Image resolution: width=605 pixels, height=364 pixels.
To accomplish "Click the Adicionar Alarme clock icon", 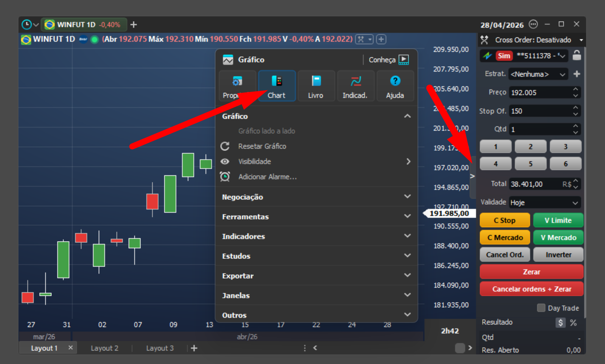I will point(225,177).
